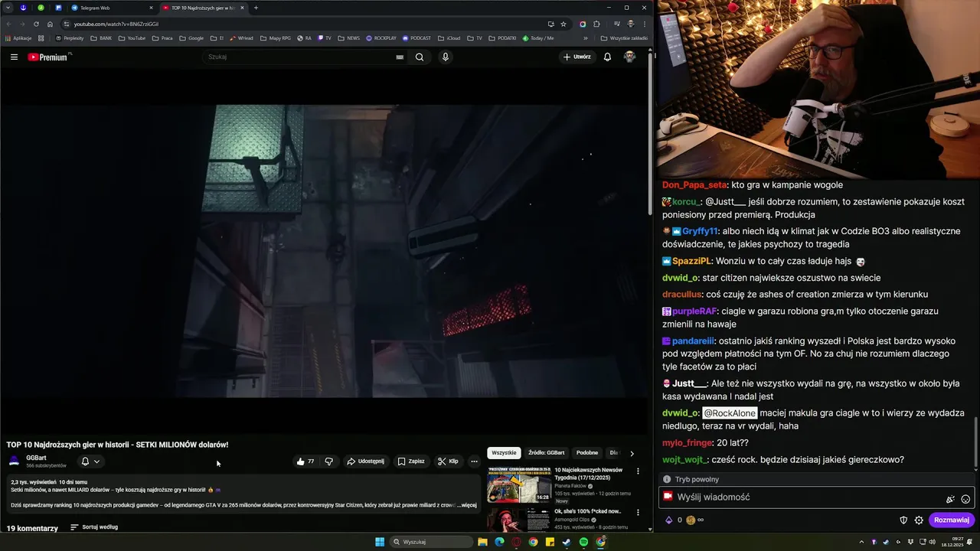Select the Źródło: GGBart filter chip
The image size is (980, 551).
pyautogui.click(x=547, y=453)
